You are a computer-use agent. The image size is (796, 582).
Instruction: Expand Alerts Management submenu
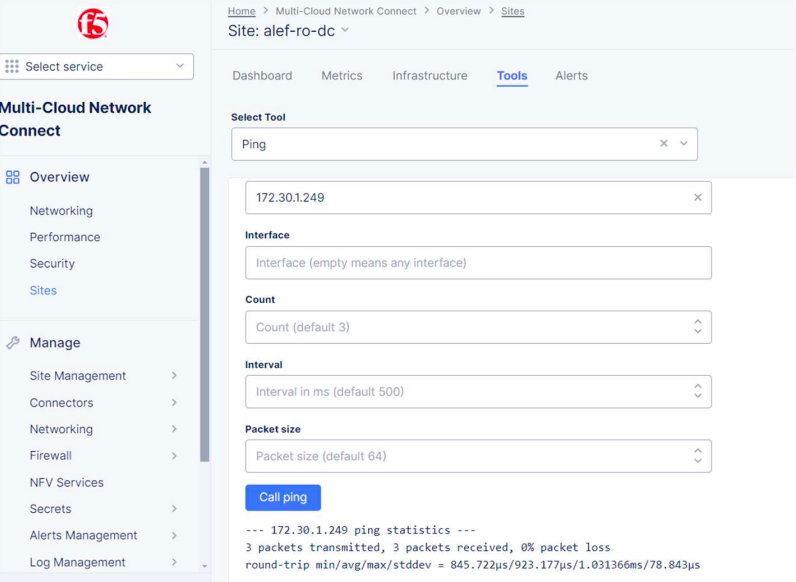pyautogui.click(x=174, y=535)
